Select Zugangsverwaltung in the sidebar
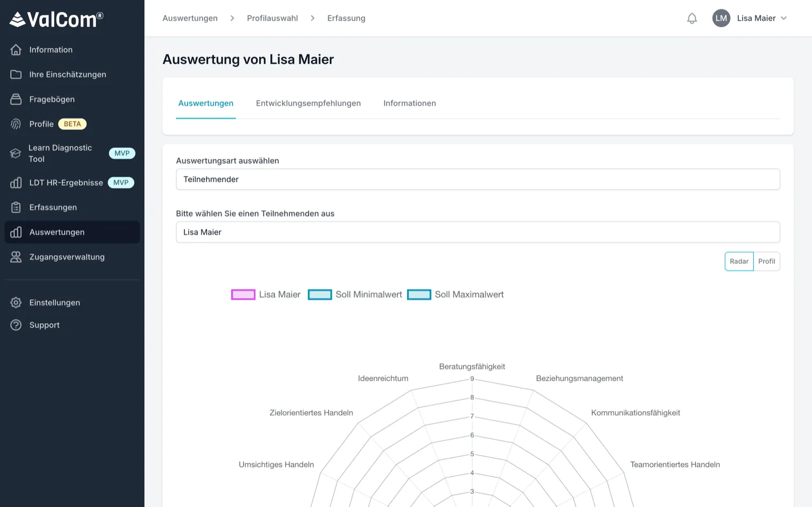This screenshot has height=507, width=812. coord(72,257)
